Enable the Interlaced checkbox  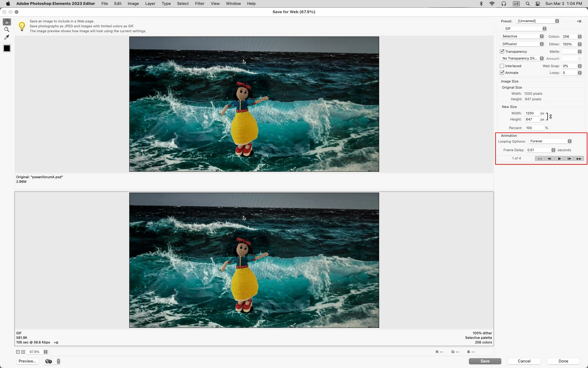502,66
